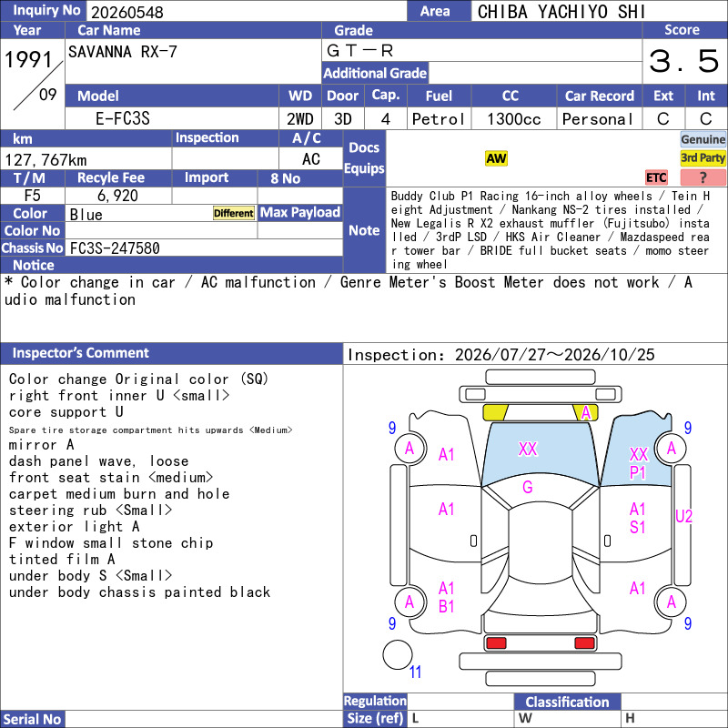The height and width of the screenshot is (728, 728).
Task: Click the yellow Different color tag
Action: click(x=234, y=213)
